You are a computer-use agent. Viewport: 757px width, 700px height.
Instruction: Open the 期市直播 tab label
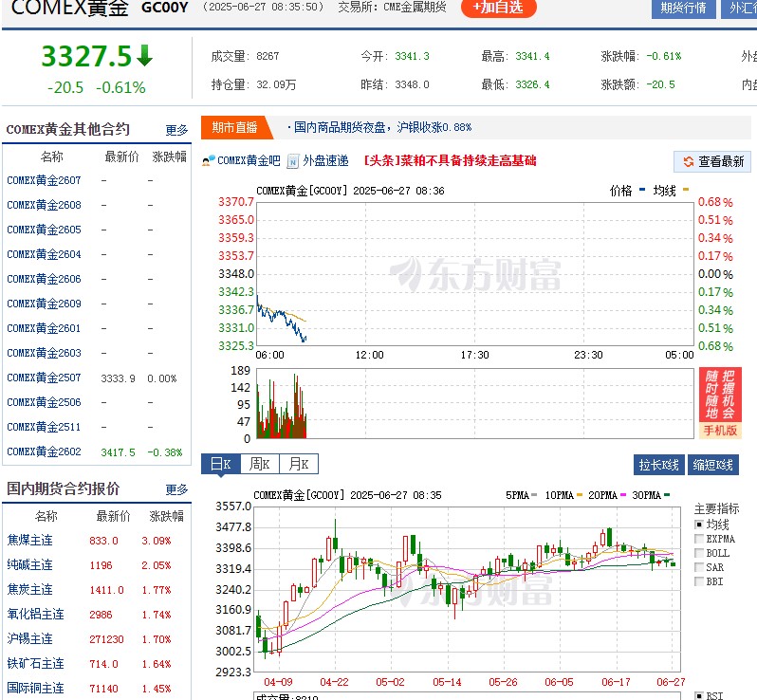pyautogui.click(x=234, y=127)
